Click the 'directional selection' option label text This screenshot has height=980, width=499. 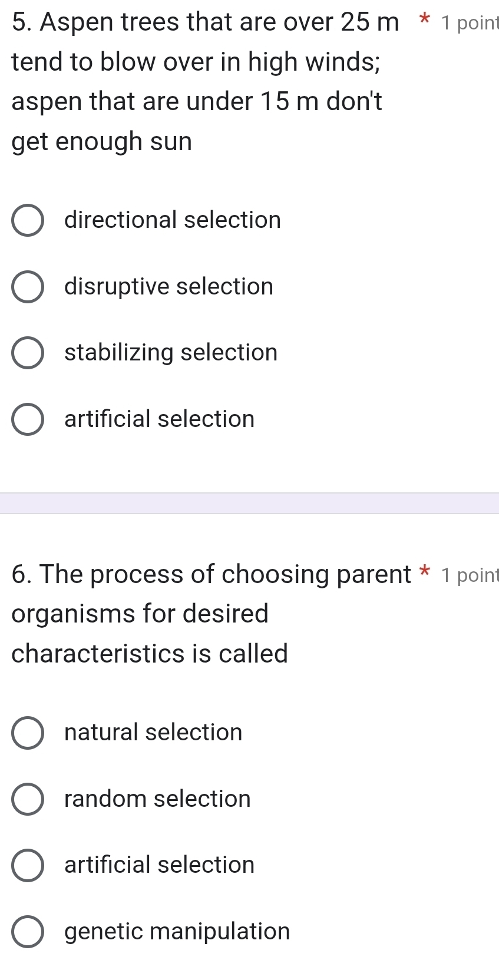(173, 220)
